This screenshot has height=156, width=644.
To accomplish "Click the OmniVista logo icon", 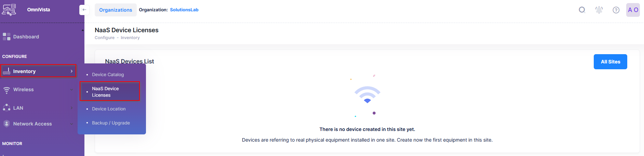I will (9, 10).
